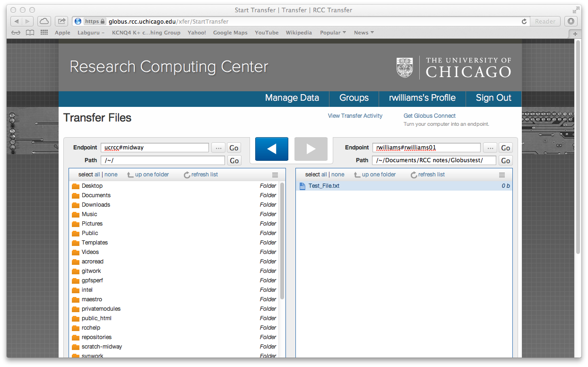
Task: Open the Get Globus Connect link
Action: (429, 116)
